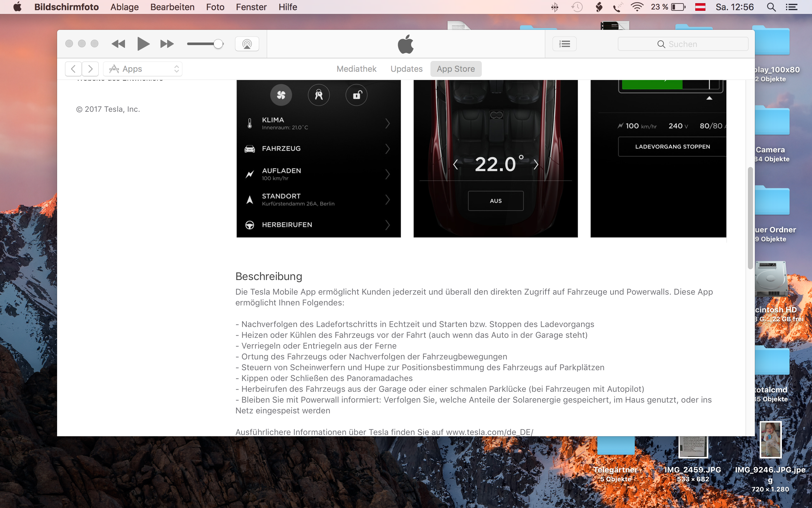Open the Bearbeiten menu

tap(172, 7)
